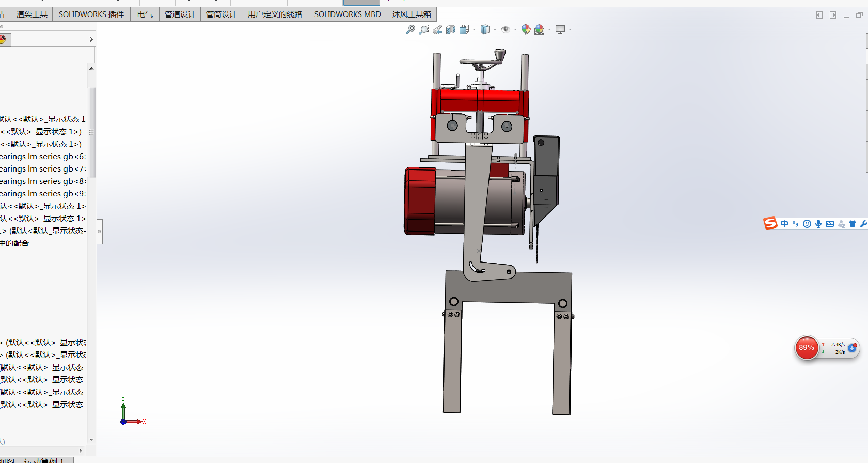Viewport: 868px width, 463px height.
Task: Click the View Settings monitor icon
Action: click(560, 29)
